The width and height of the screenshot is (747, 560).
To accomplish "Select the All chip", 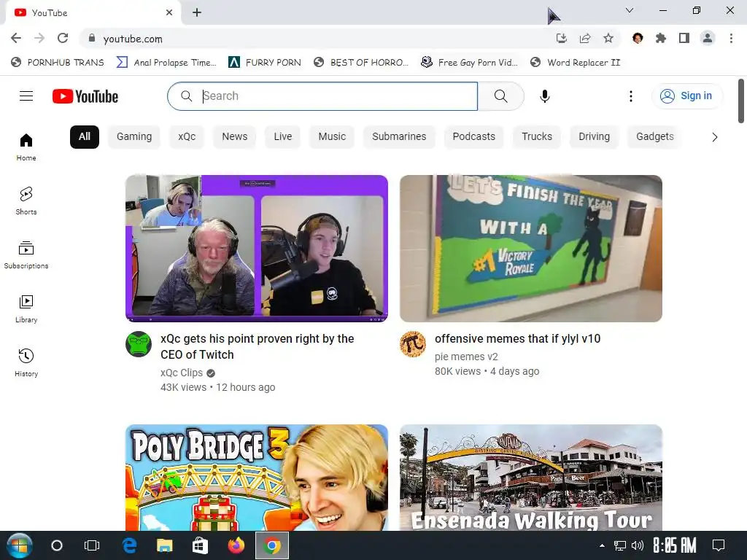I will (85, 137).
